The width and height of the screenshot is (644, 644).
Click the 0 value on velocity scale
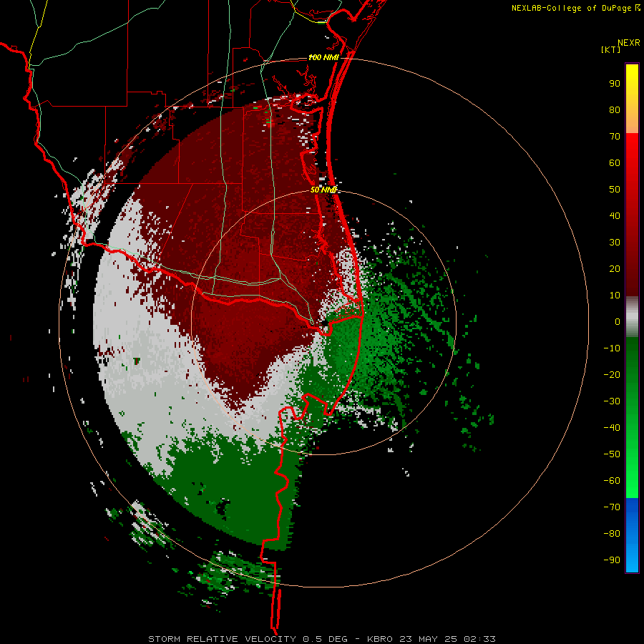pyautogui.click(x=618, y=322)
